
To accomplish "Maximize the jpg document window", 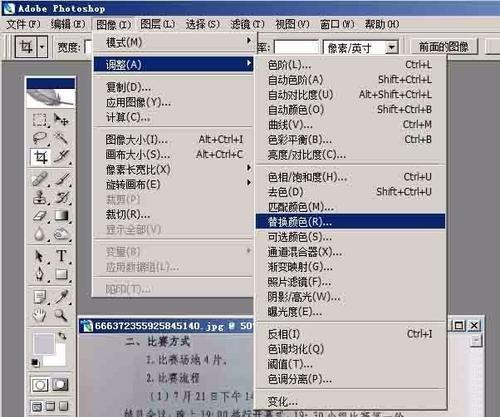I will point(459,325).
